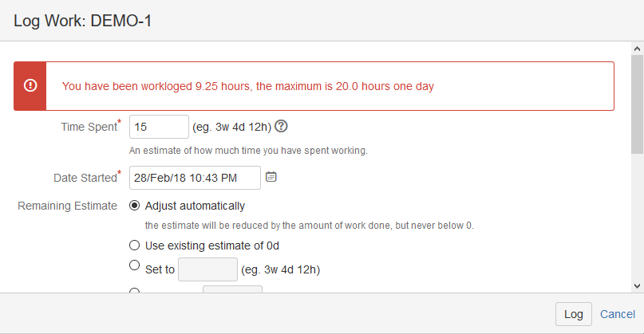Click the scrollbar up arrow

click(637, 49)
